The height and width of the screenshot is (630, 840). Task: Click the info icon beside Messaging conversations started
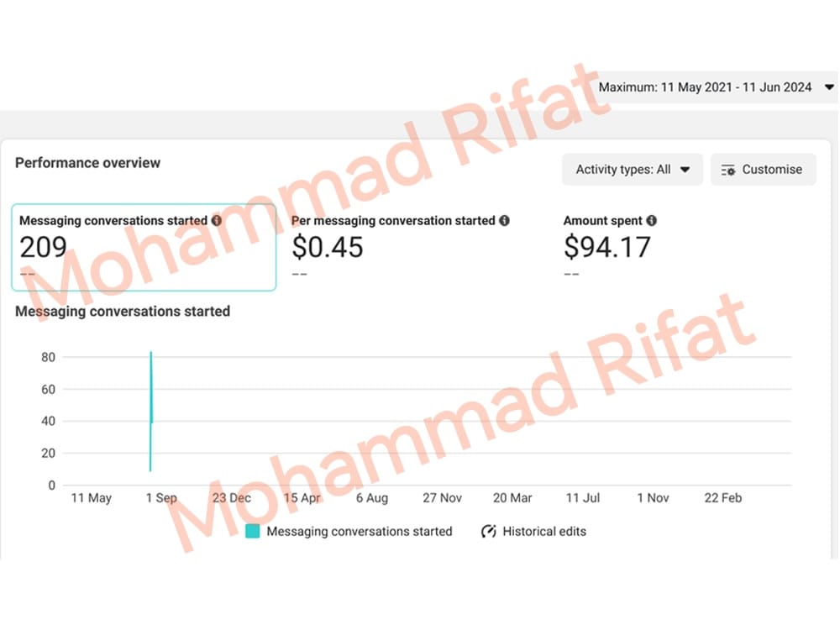point(218,220)
